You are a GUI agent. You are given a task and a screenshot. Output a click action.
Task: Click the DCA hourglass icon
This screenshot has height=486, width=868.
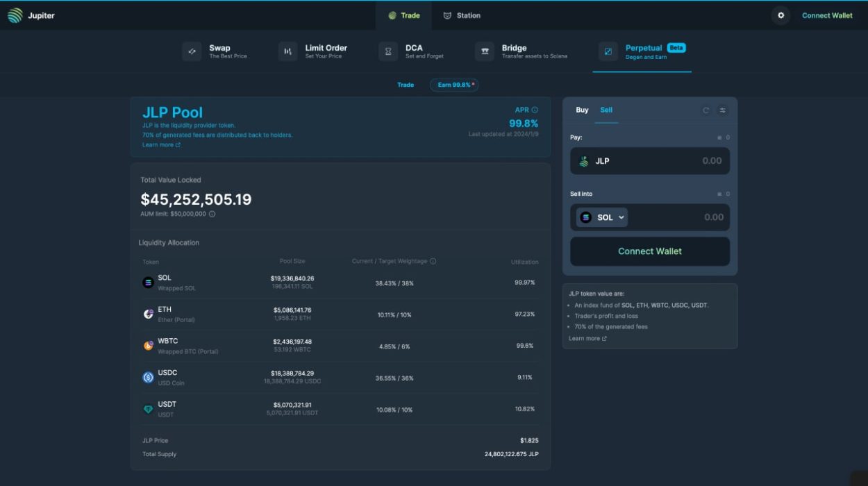click(387, 51)
